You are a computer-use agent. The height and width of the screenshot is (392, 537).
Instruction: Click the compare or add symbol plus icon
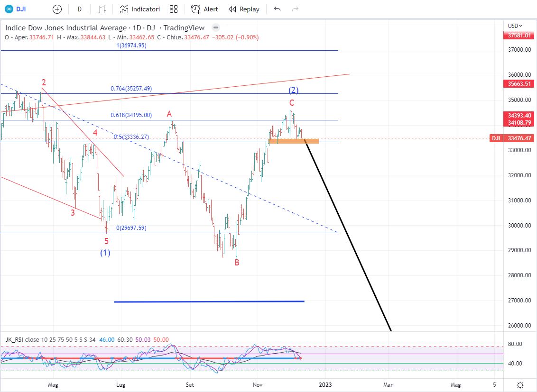pyautogui.click(x=57, y=9)
